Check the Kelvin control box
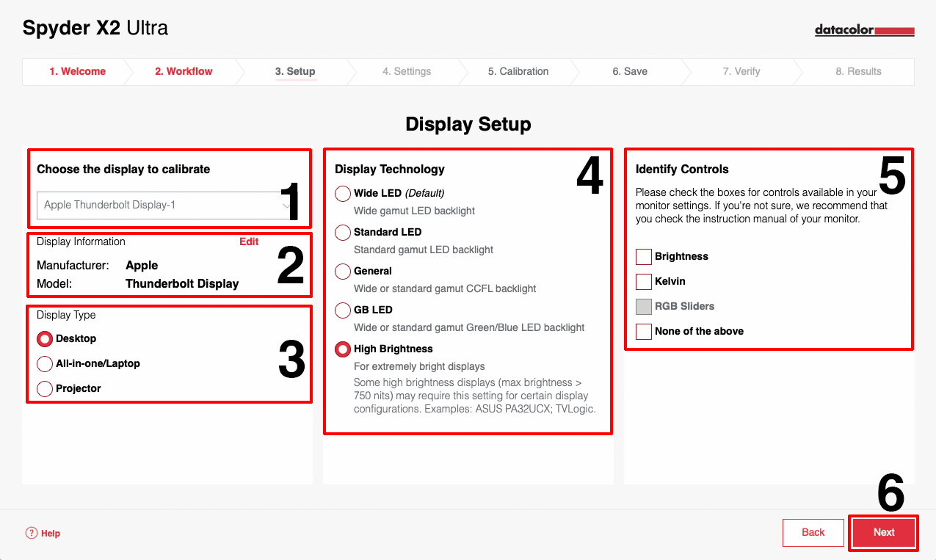Screen dimensions: 936x560 [x=644, y=281]
